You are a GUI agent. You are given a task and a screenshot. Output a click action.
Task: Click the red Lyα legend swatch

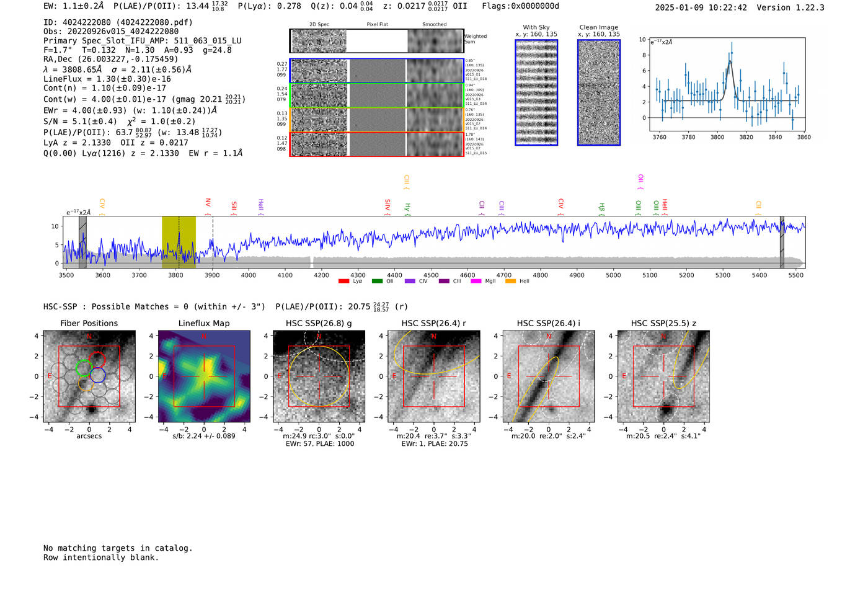tap(344, 282)
